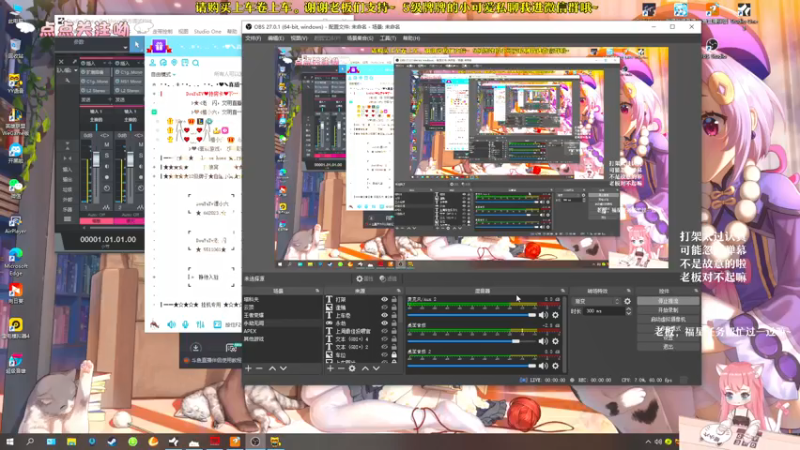Image resolution: width=800 pixels, height=450 pixels.
Task: Open the Studio One menu item
Action: click(208, 32)
